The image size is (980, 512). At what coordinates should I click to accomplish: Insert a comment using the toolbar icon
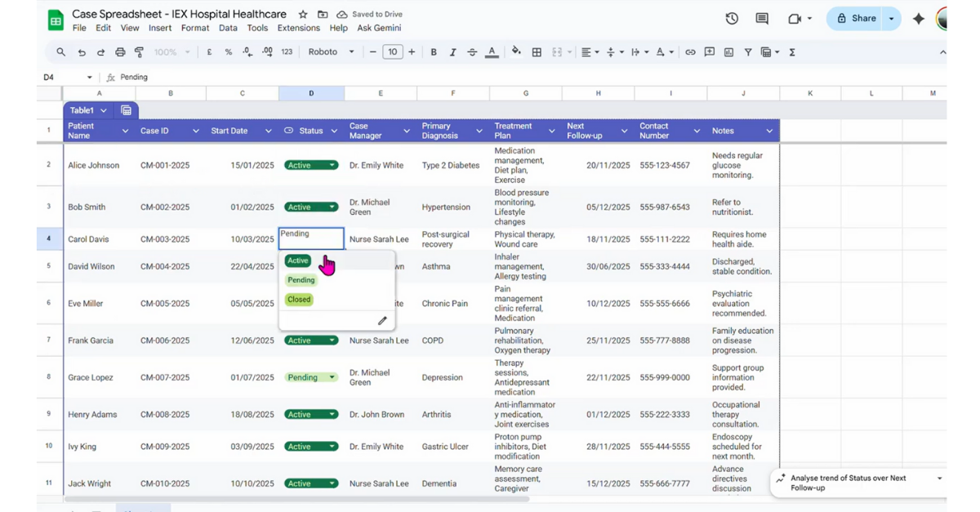click(x=710, y=51)
